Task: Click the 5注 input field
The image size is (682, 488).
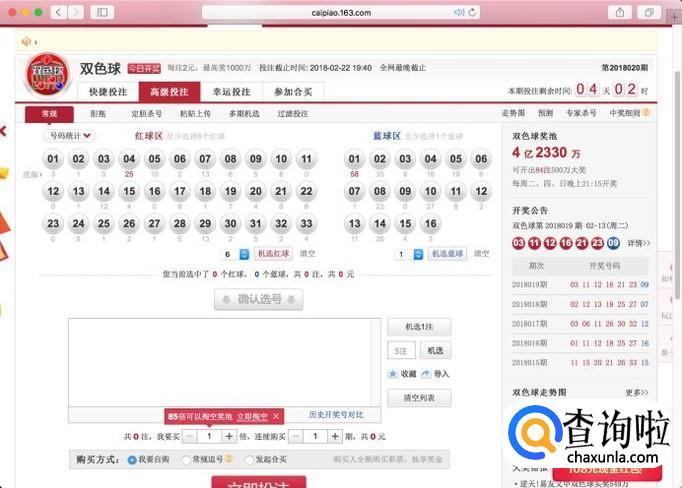Action: (x=401, y=351)
